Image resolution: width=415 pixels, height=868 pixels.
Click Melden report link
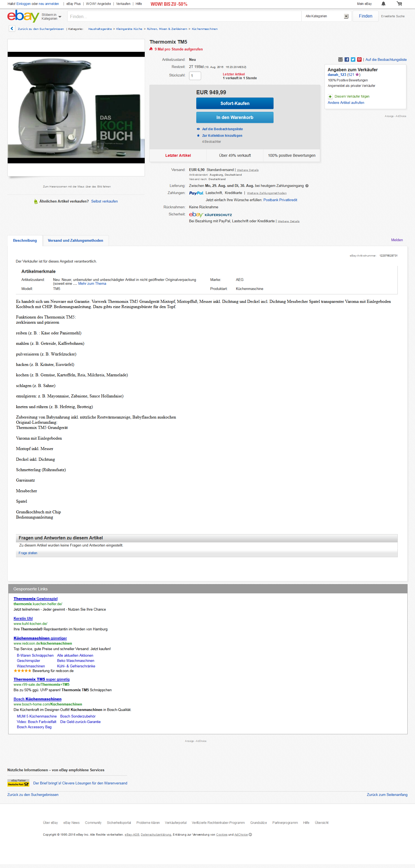click(x=397, y=240)
